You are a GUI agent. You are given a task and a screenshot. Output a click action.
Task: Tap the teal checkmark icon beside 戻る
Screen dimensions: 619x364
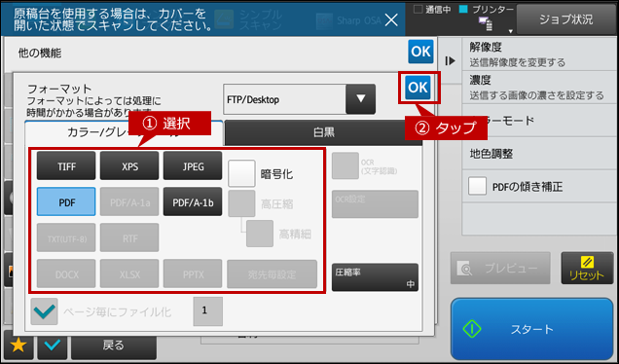(53, 346)
